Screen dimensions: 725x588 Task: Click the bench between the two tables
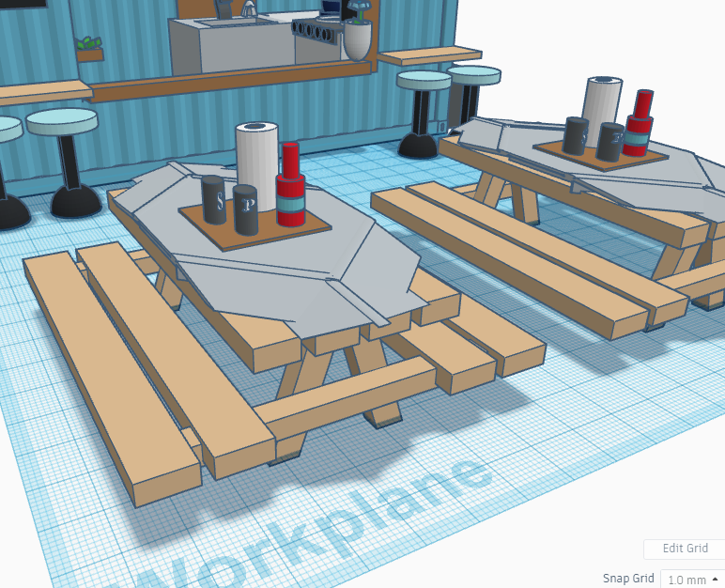pos(526,254)
